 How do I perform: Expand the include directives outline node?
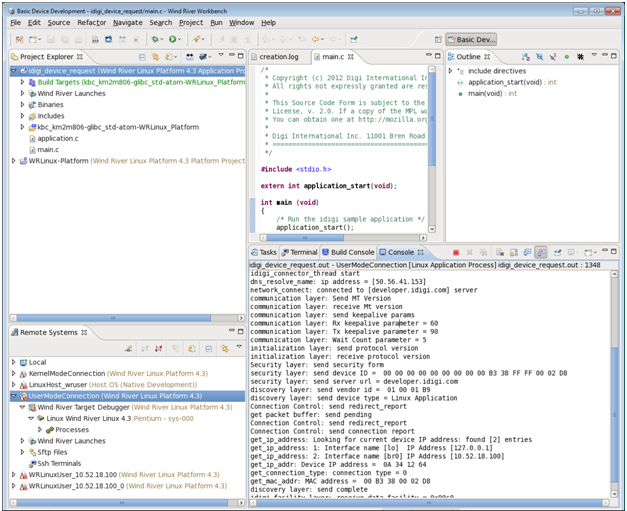(x=450, y=71)
